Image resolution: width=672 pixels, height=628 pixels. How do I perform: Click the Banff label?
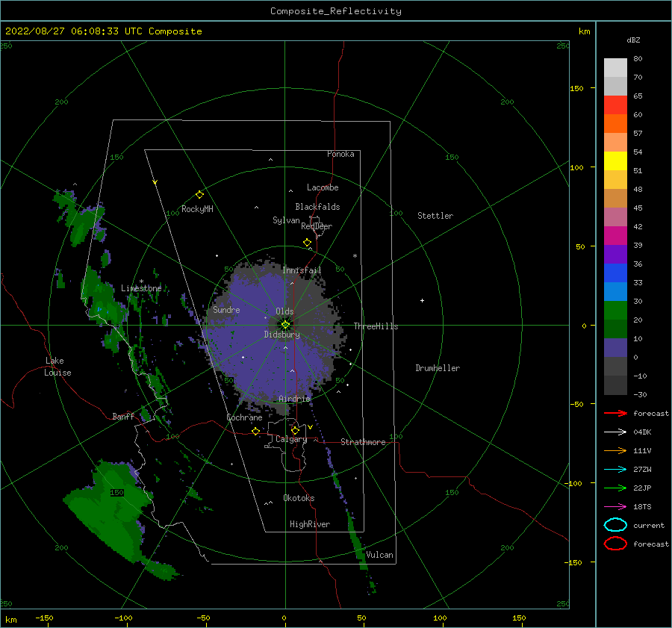pos(123,417)
